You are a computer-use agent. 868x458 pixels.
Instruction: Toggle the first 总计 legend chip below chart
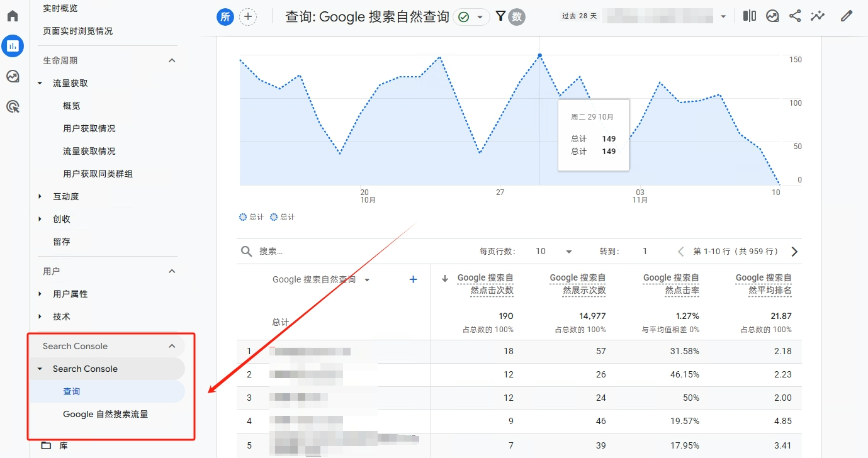pyautogui.click(x=251, y=216)
